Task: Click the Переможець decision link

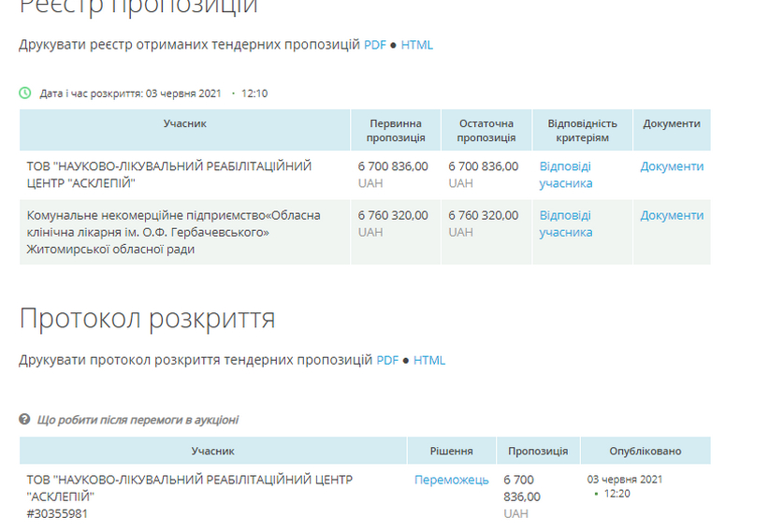Action: click(451, 480)
